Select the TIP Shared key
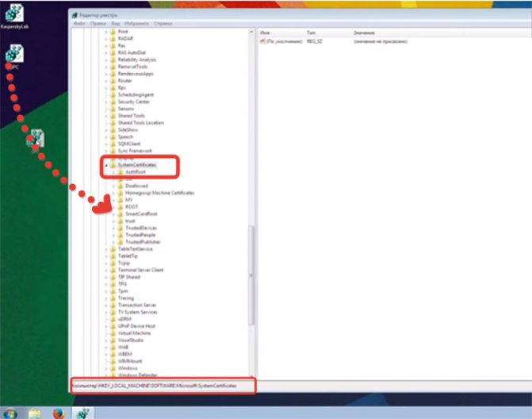This screenshot has height=419, width=532. (129, 277)
